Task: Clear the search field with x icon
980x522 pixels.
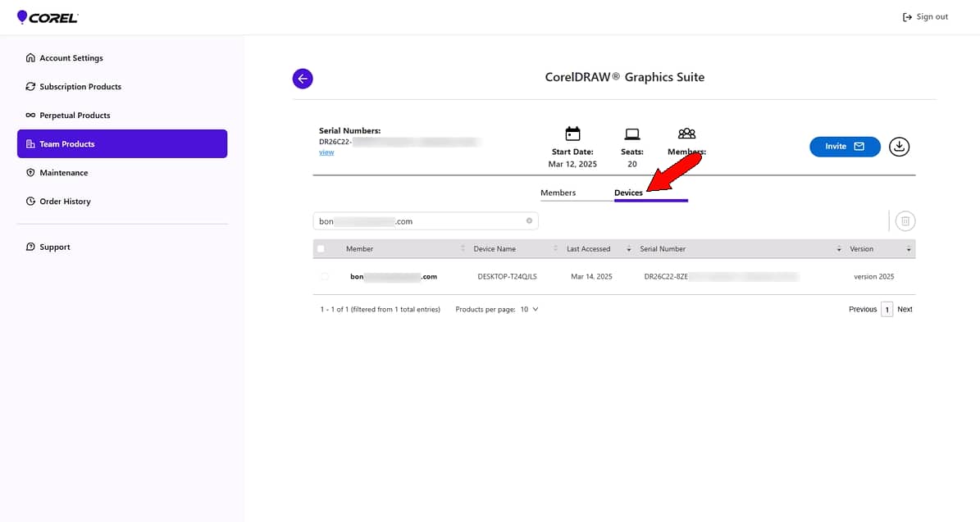Action: click(529, 220)
